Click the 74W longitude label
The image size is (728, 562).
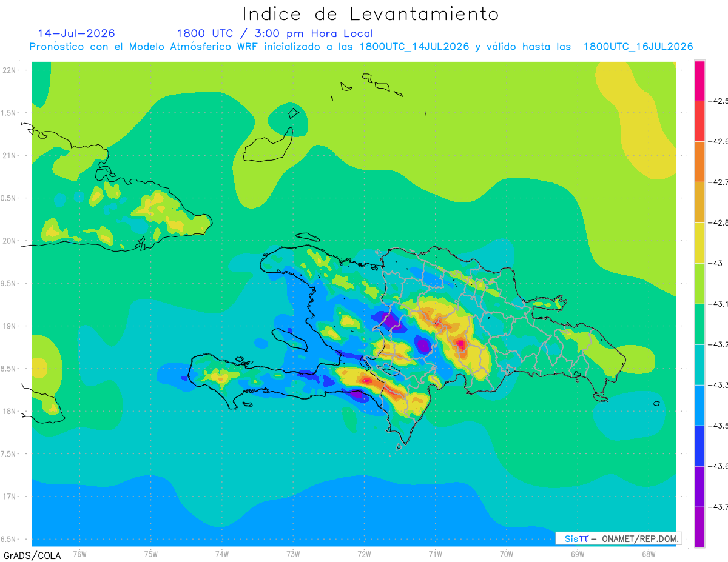pos(222,554)
